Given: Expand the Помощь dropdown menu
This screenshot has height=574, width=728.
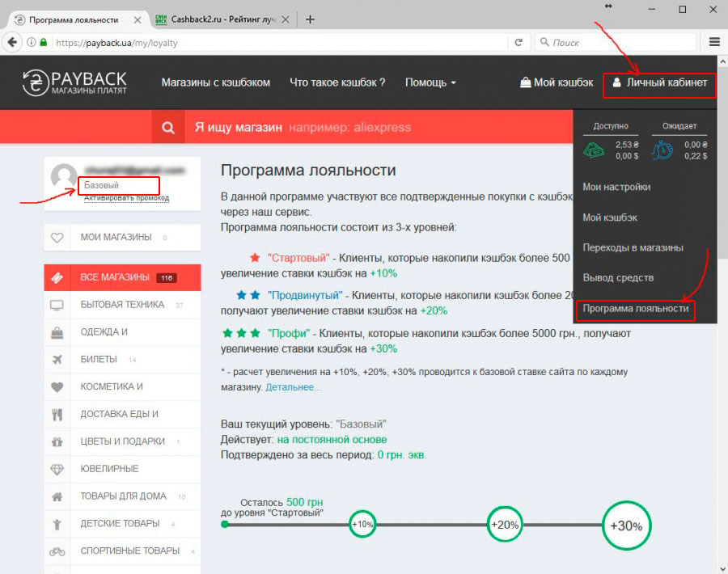Looking at the screenshot, I should point(430,82).
